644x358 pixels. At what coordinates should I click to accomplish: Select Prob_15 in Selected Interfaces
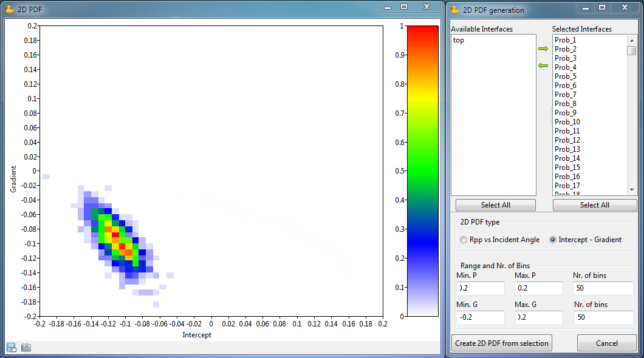(567, 167)
